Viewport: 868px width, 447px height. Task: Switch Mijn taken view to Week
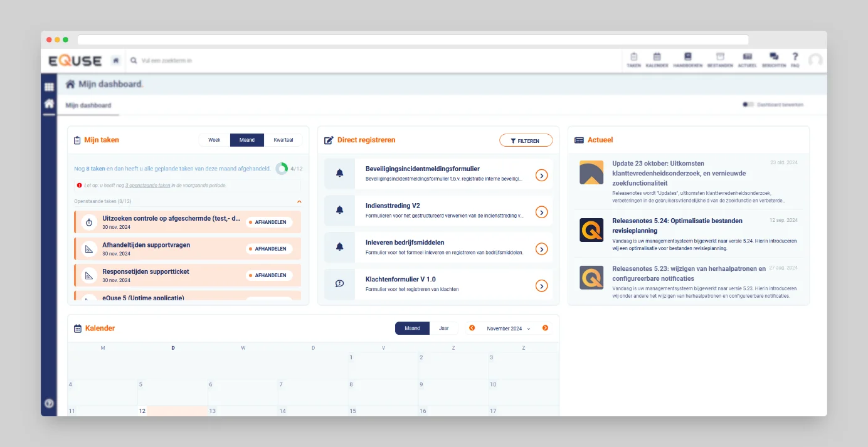pos(214,140)
